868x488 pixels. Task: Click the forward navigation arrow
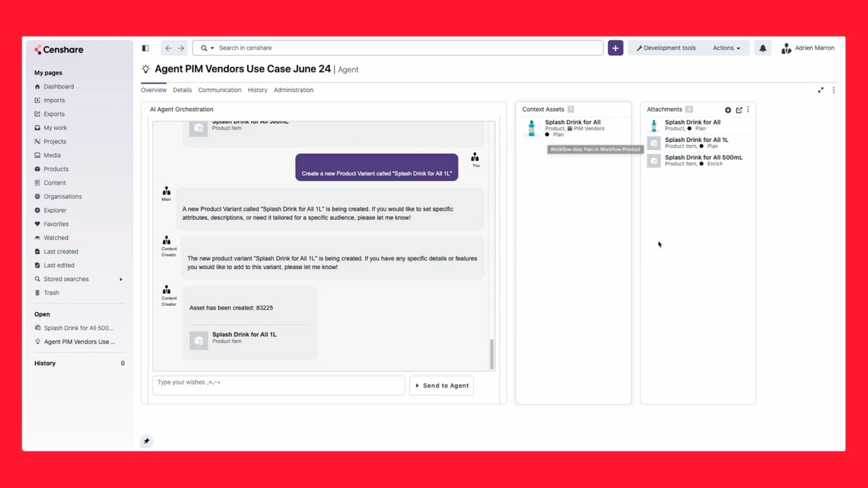(x=181, y=48)
